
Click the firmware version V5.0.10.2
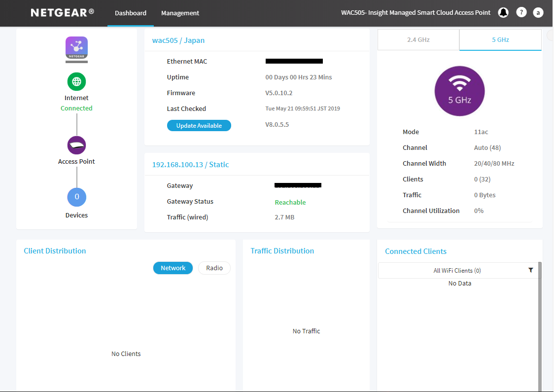point(279,93)
